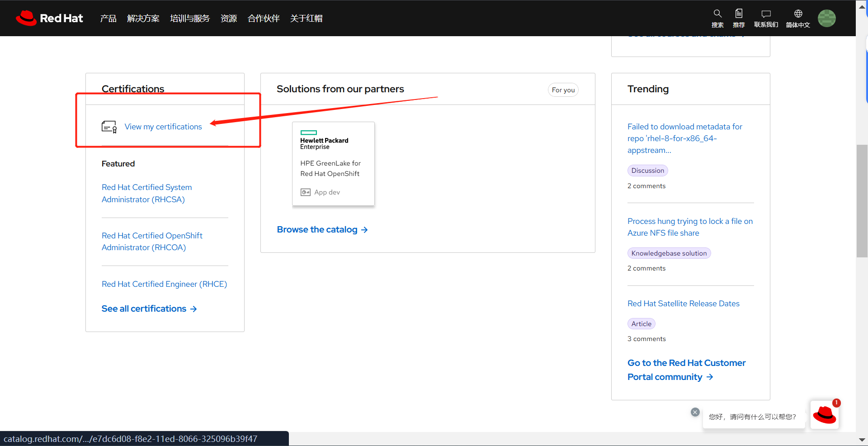Dismiss the chat help popup
The width and height of the screenshot is (868, 446).
point(695,412)
